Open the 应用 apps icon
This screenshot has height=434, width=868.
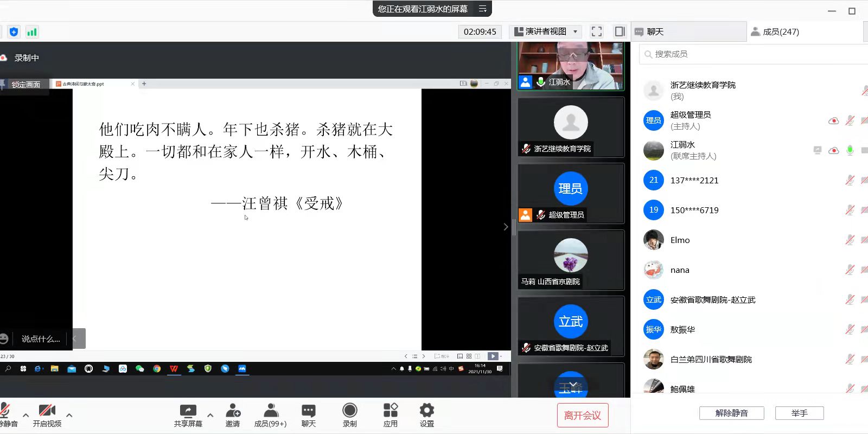pos(390,411)
